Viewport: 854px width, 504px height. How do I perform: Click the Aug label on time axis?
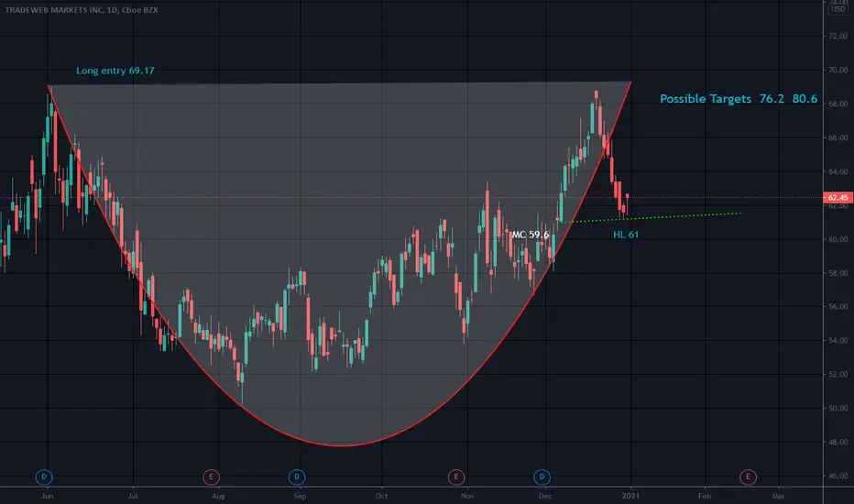pyautogui.click(x=218, y=496)
